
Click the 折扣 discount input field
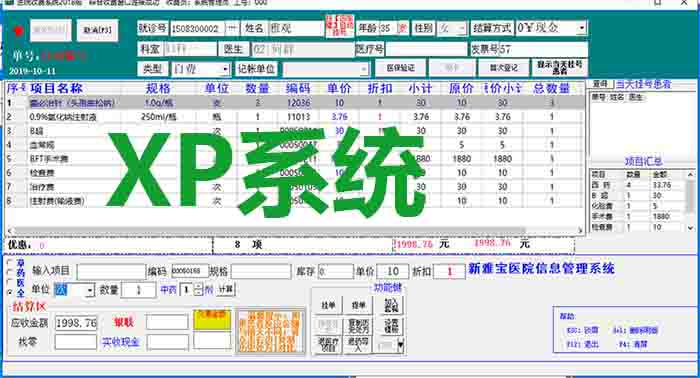point(449,271)
